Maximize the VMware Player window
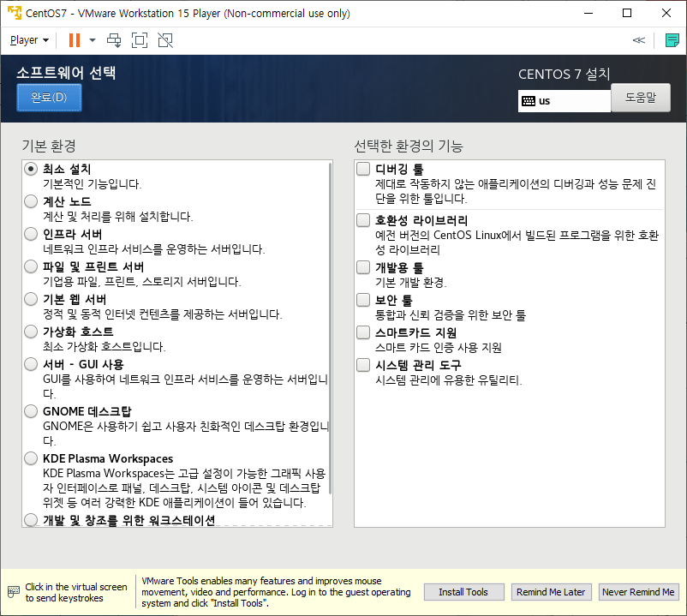Screen dimensions: 687x616 pos(627,13)
